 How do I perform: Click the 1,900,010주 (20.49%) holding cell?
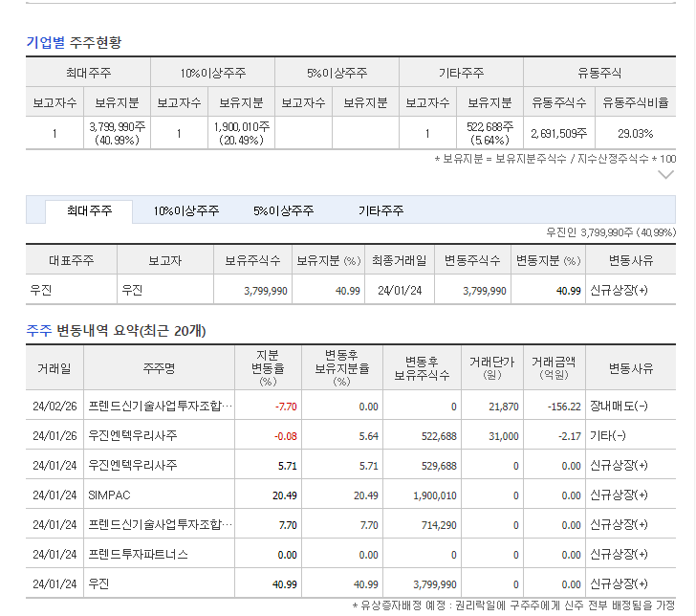tap(242, 133)
